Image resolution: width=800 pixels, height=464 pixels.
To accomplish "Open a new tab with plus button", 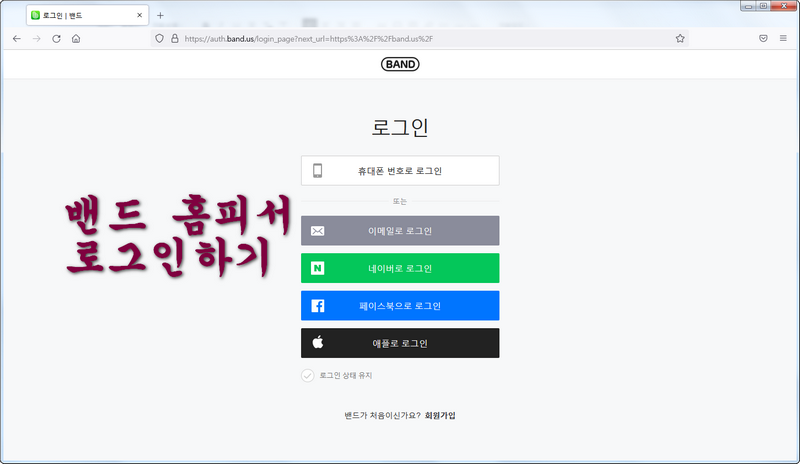I will click(x=160, y=15).
